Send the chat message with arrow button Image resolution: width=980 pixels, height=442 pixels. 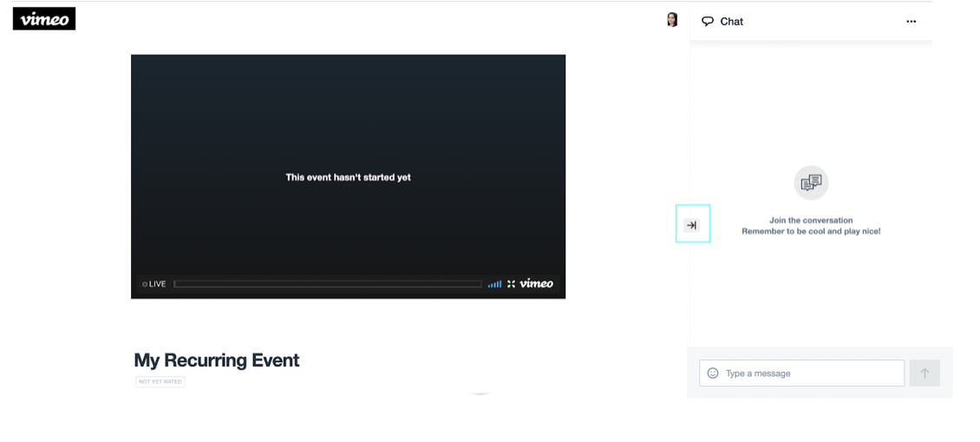click(x=925, y=373)
